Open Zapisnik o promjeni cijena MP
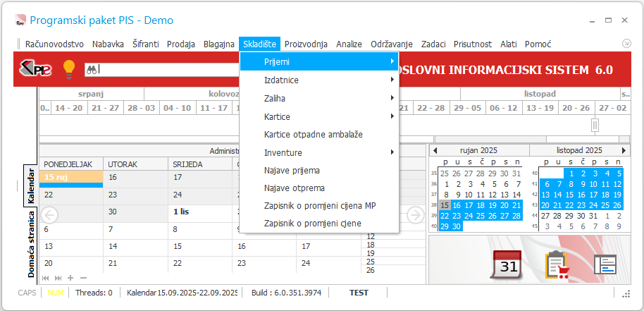 pos(319,206)
